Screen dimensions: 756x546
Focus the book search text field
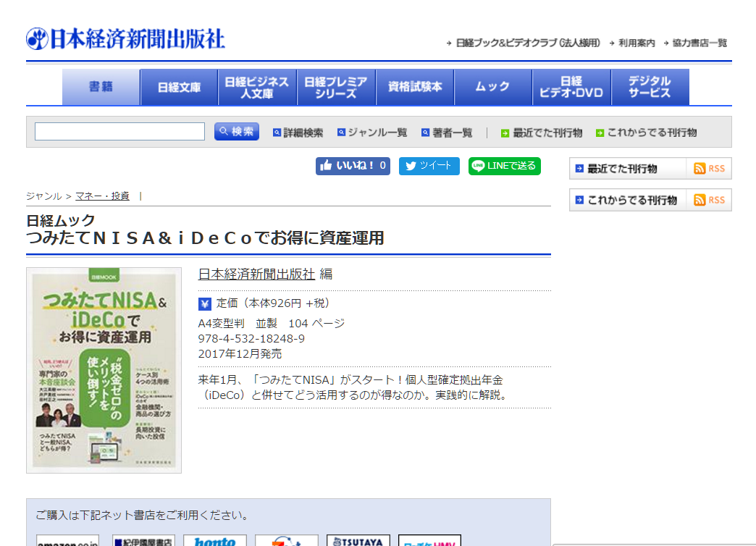[119, 131]
